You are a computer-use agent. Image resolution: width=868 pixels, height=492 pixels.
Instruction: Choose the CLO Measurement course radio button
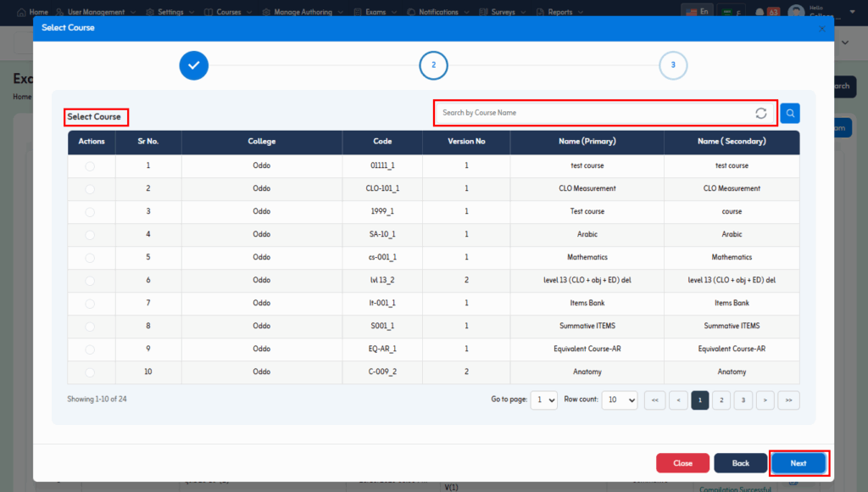[90, 188]
